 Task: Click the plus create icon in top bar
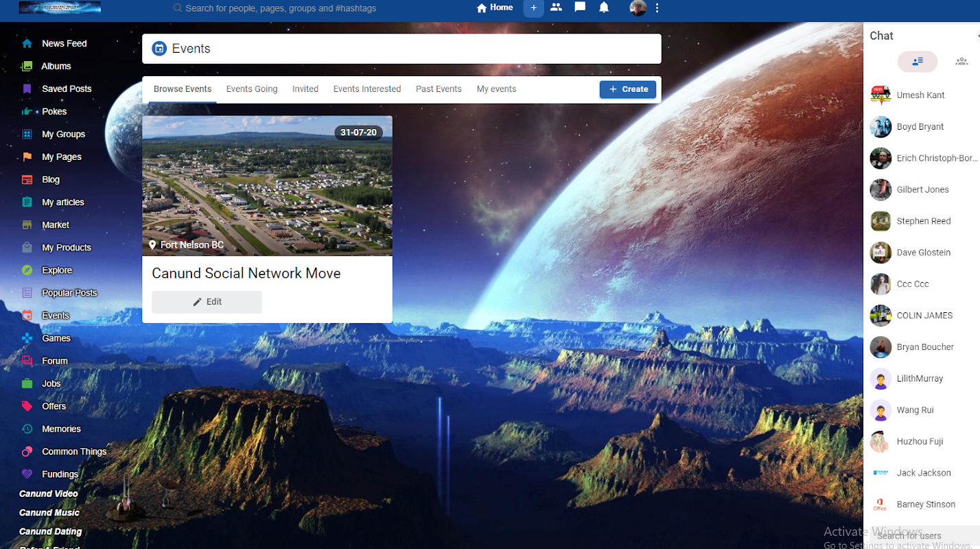[x=534, y=8]
